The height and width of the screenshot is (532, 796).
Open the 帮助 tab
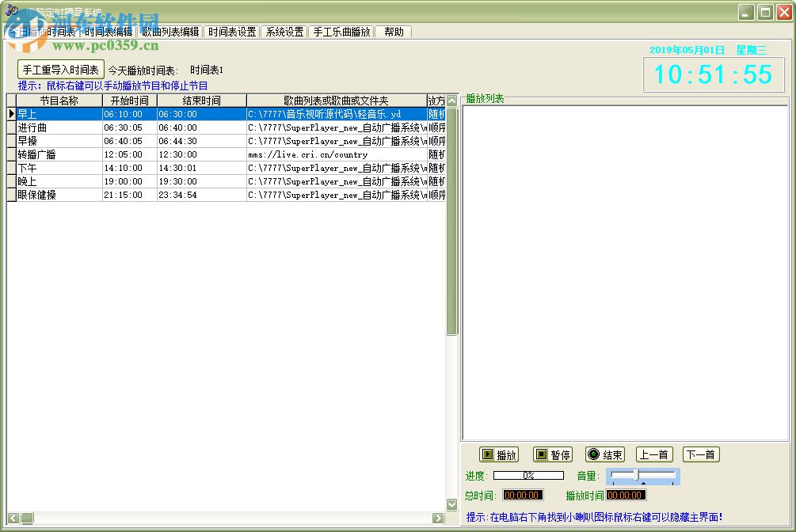pyautogui.click(x=394, y=32)
